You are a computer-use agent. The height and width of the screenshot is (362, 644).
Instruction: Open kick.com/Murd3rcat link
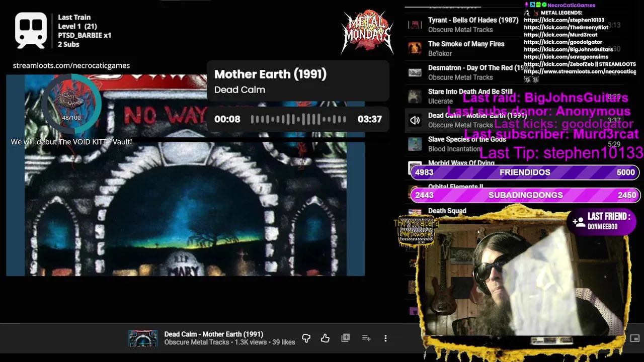pos(560,35)
